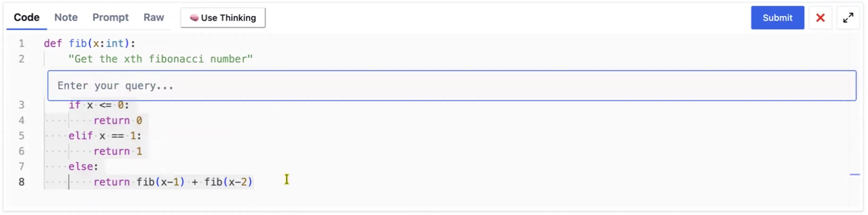Focus the 'Enter your query...' input field

click(x=452, y=86)
